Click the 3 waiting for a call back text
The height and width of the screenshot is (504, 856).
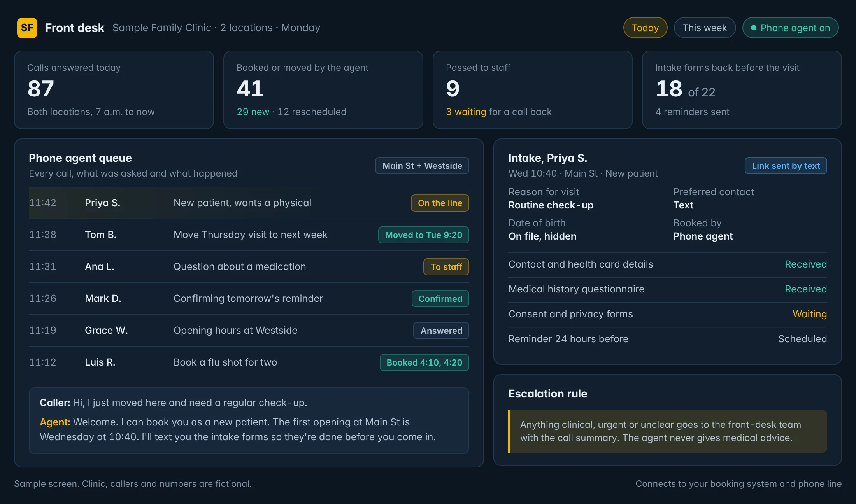(499, 112)
